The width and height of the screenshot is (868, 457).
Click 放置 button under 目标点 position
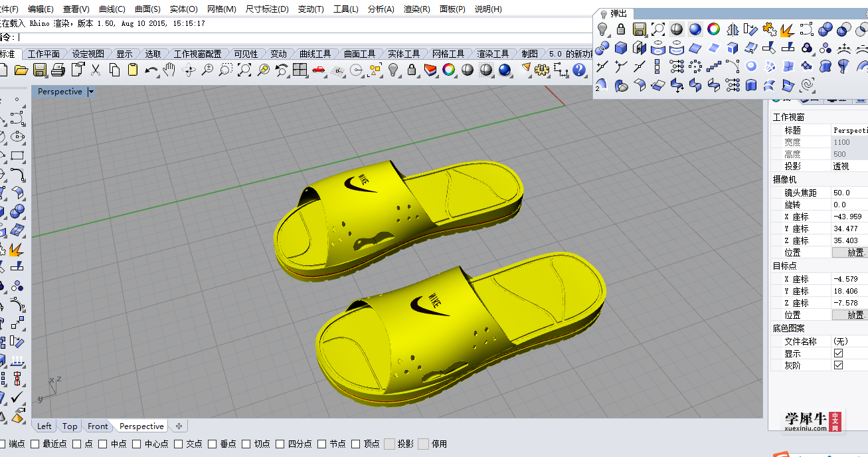[x=850, y=315]
